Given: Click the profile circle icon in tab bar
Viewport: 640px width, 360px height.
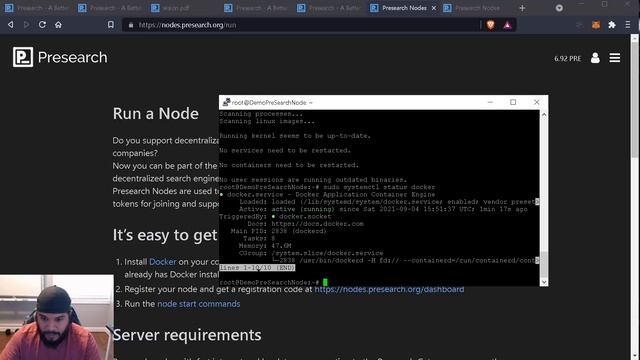Looking at the screenshot, I should (559, 8).
